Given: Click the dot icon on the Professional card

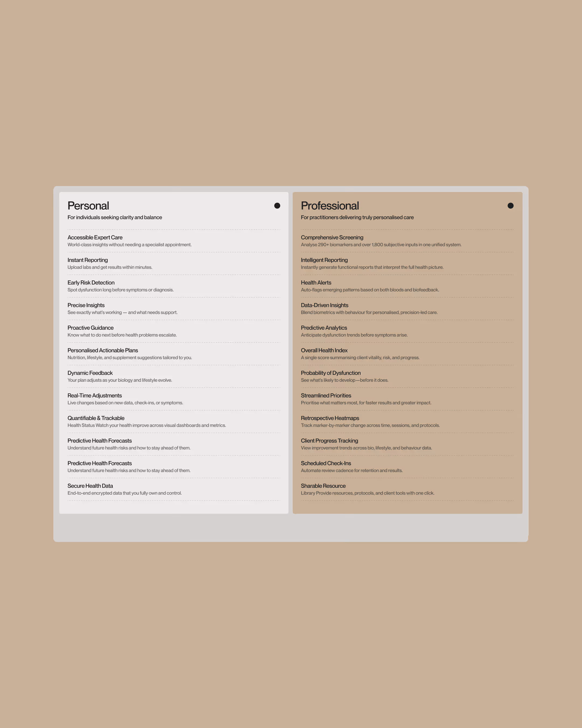Looking at the screenshot, I should coord(511,206).
